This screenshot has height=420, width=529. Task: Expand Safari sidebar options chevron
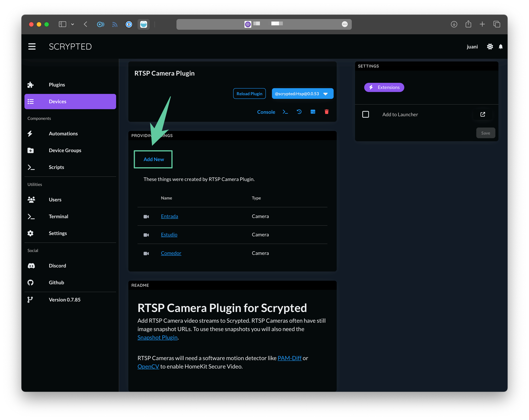[x=72, y=24]
